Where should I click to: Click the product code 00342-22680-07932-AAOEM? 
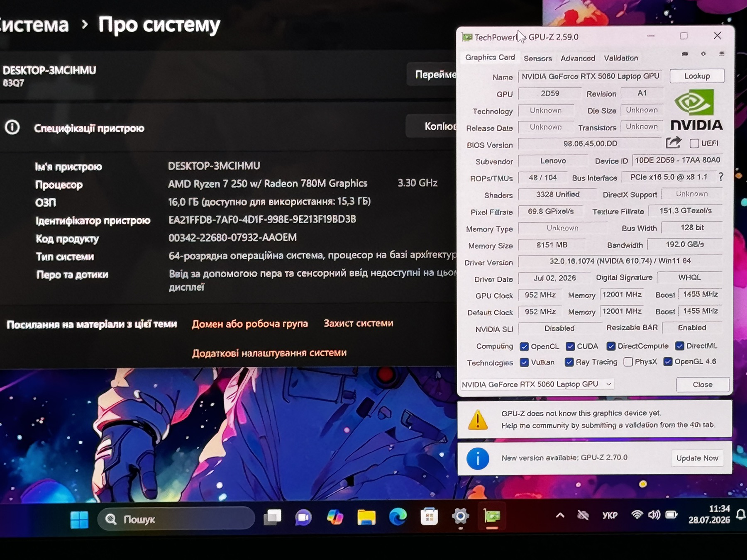tap(232, 237)
